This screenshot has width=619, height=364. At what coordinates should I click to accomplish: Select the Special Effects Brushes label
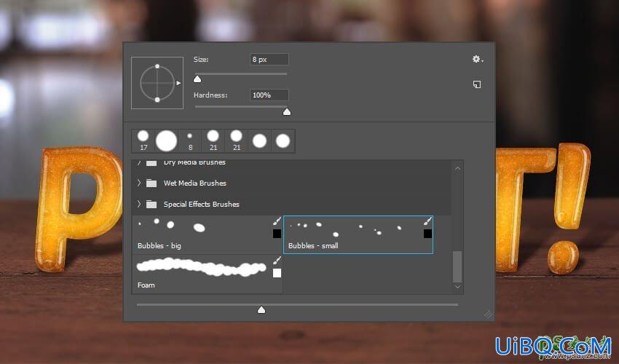(x=201, y=204)
